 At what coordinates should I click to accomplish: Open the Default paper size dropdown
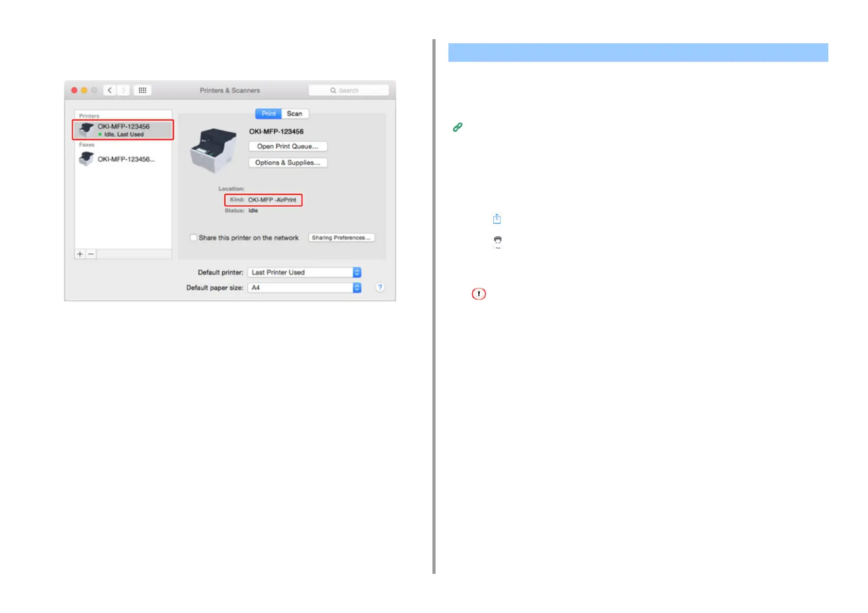coord(305,288)
